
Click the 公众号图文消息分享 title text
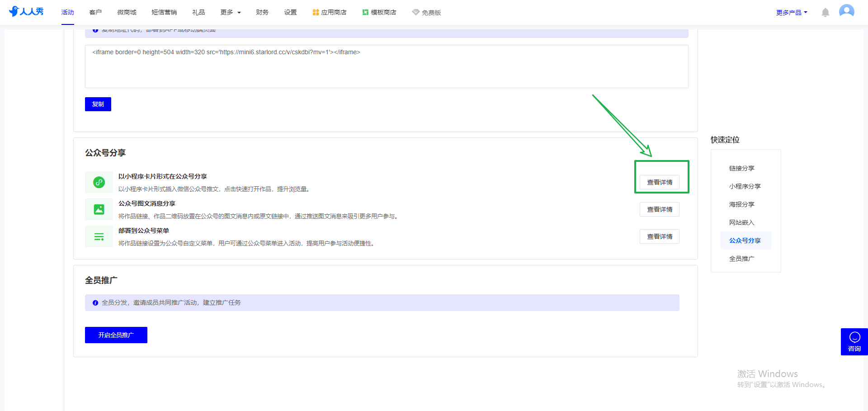147,203
